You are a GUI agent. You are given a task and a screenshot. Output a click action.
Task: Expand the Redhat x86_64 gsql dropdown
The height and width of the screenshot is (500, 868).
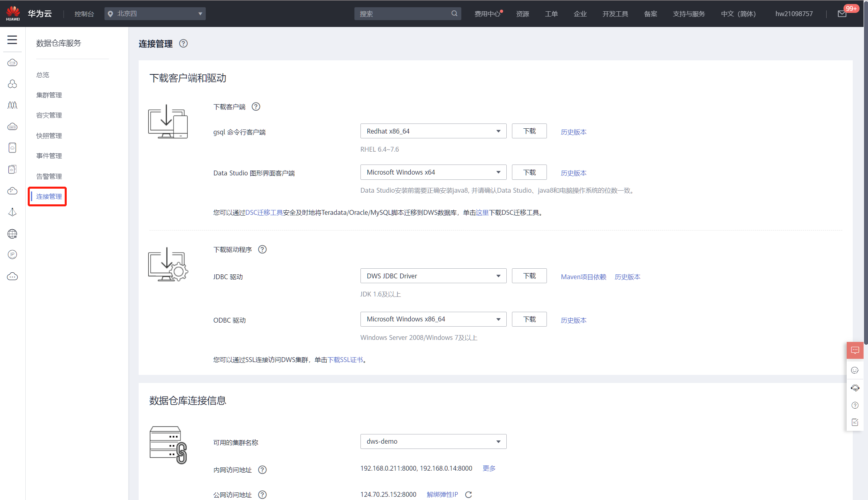tap(433, 131)
